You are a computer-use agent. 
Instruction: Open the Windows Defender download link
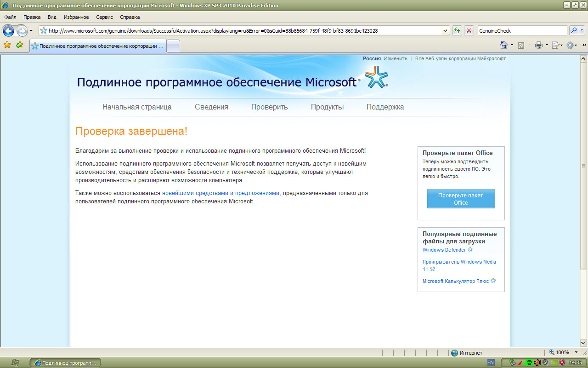click(x=444, y=250)
